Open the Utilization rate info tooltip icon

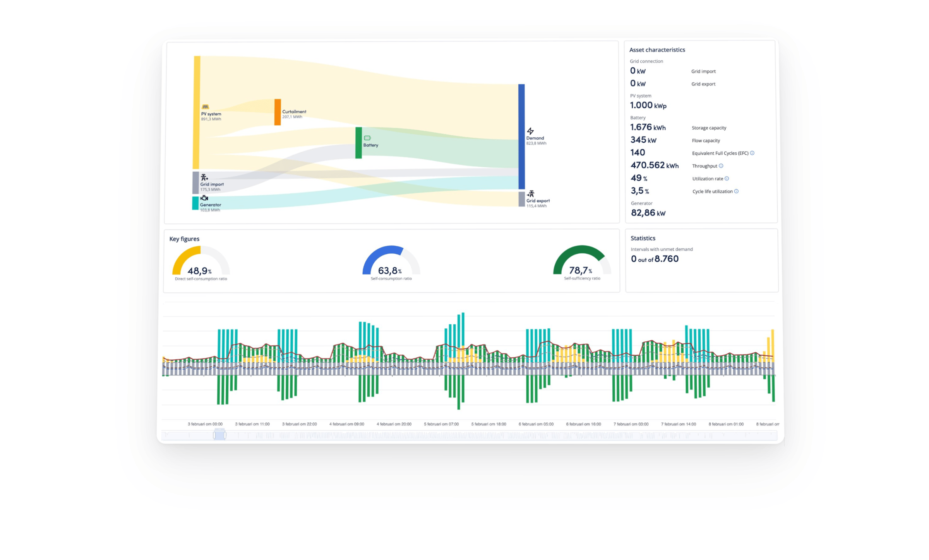(x=727, y=179)
